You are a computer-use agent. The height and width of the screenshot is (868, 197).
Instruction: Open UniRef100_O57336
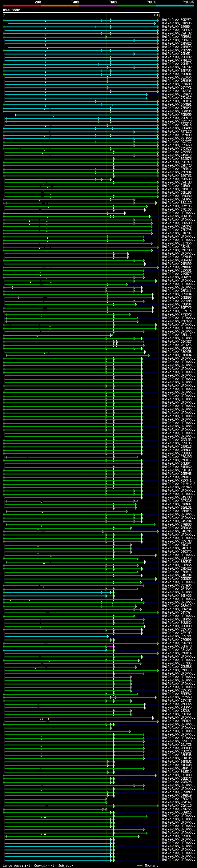(x=177, y=501)
